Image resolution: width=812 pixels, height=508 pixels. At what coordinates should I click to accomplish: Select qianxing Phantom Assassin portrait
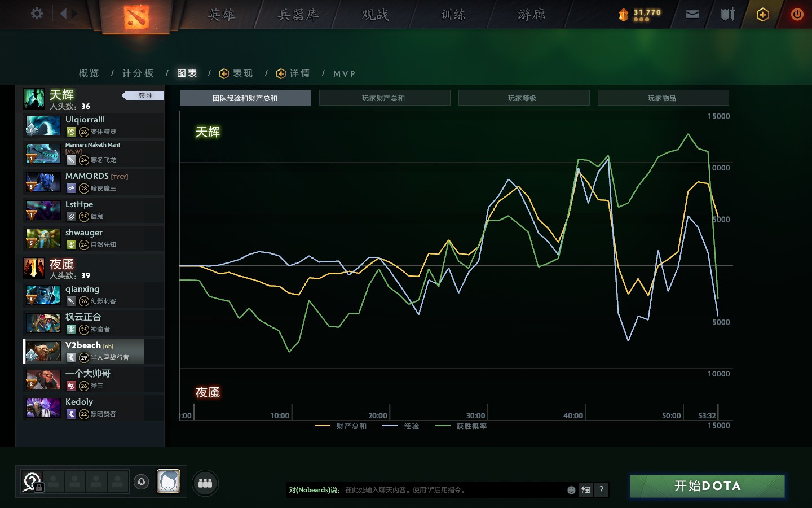[x=43, y=295]
